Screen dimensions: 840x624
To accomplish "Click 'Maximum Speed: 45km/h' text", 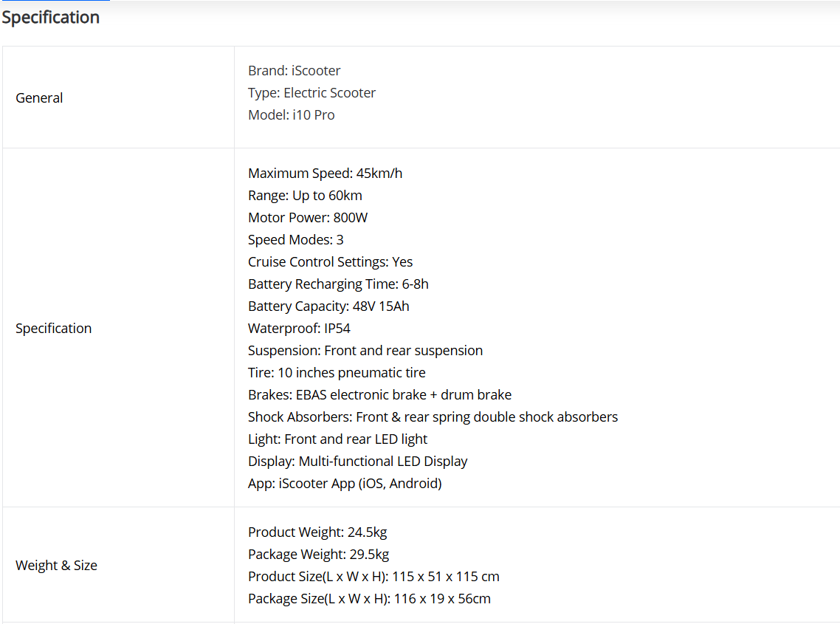I will click(326, 173).
